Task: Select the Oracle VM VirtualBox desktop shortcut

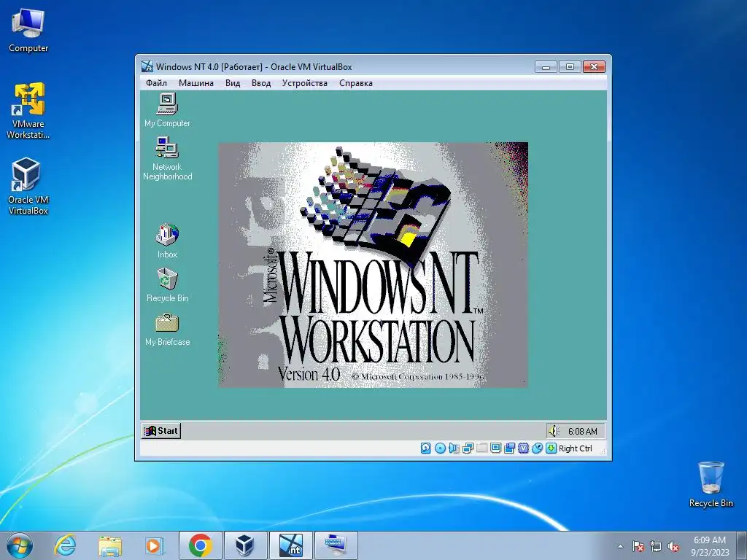Action: tap(28, 186)
